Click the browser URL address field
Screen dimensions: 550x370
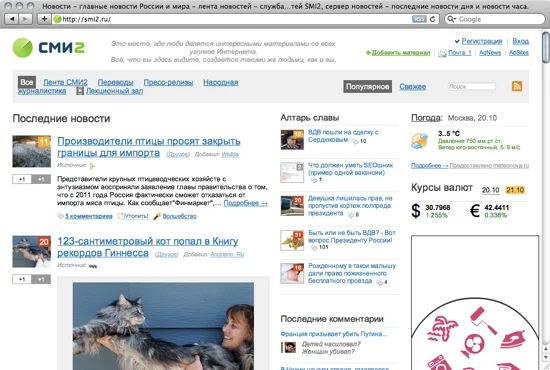232,19
